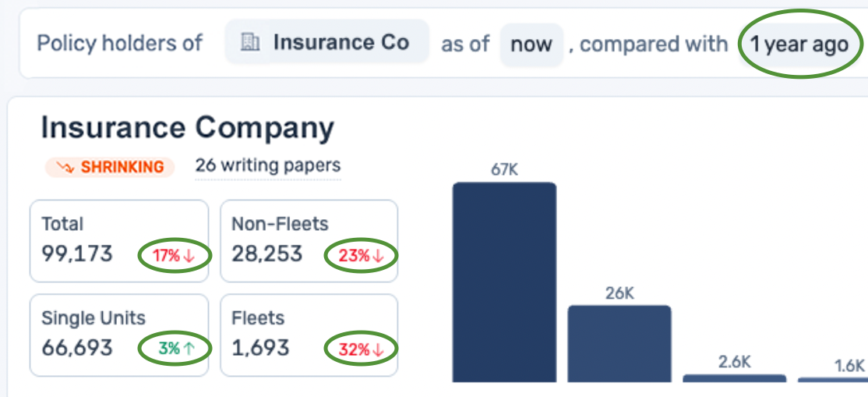Open the 'now' date selector
868x397 pixels.
coord(531,44)
